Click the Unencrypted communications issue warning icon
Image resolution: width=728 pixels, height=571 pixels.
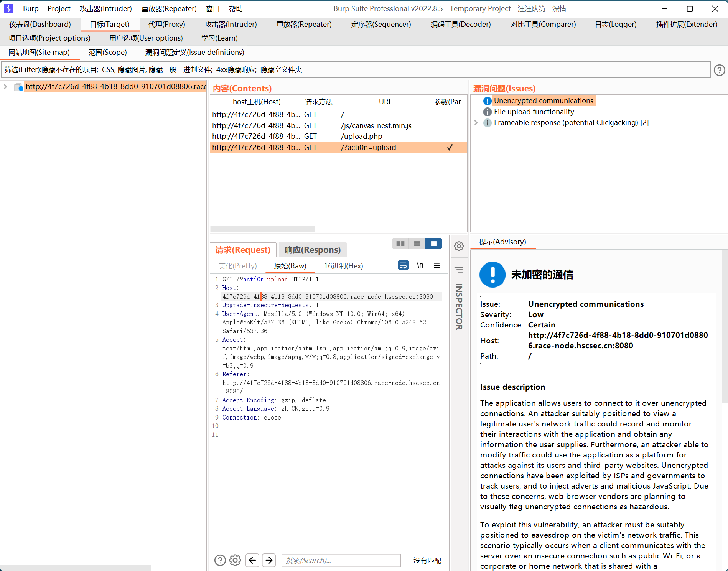(x=487, y=101)
